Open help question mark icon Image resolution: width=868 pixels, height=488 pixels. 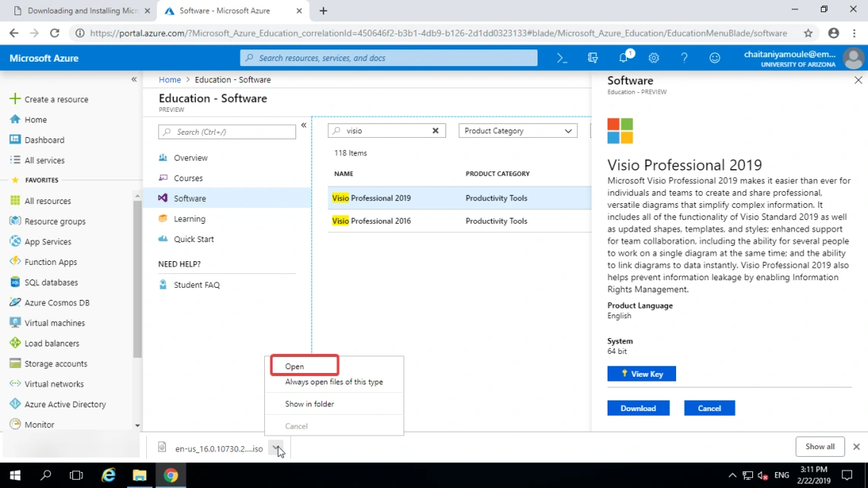(x=685, y=58)
